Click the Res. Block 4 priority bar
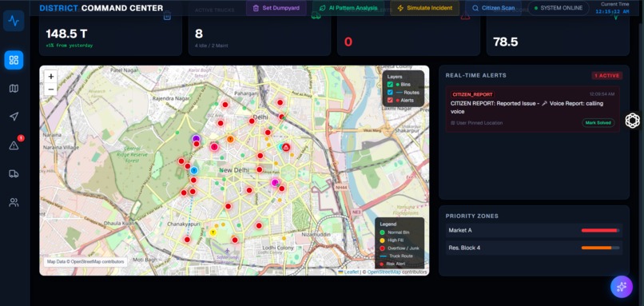This screenshot has width=644, height=306. [x=600, y=248]
